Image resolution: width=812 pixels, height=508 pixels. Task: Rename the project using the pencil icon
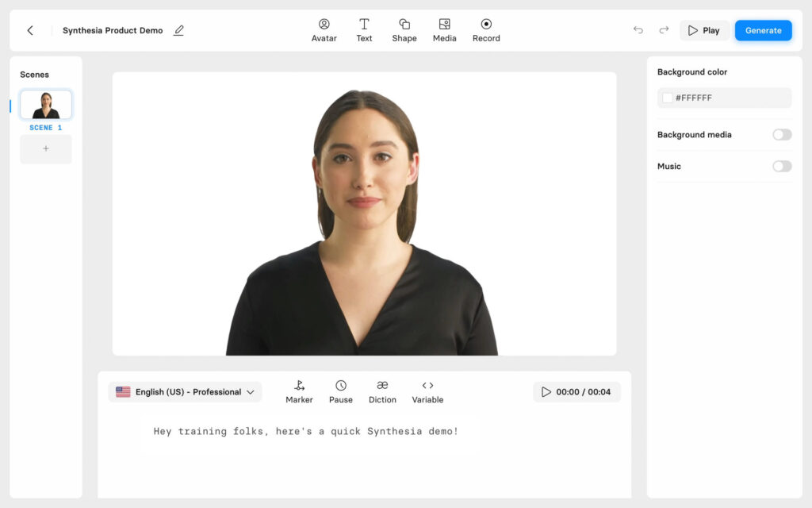[x=178, y=29]
